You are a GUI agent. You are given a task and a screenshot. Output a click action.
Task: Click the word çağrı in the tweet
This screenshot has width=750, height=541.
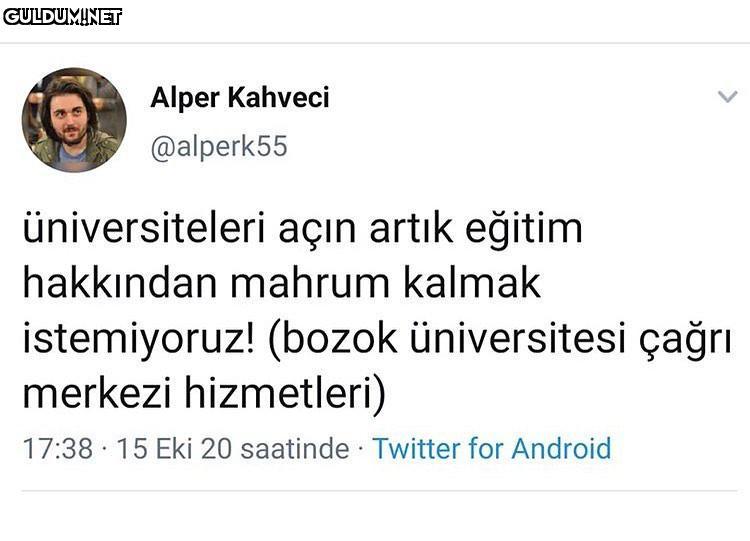685,339
